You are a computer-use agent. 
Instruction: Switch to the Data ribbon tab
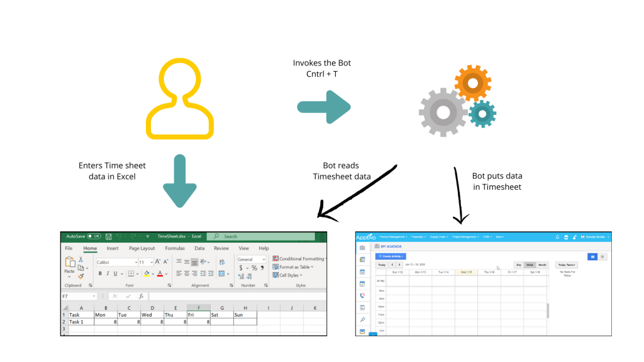(199, 248)
